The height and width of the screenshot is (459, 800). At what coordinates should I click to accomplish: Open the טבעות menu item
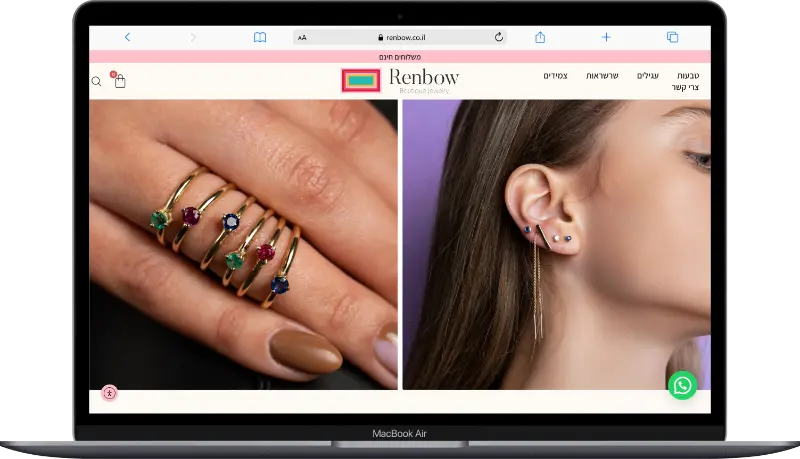(x=688, y=75)
